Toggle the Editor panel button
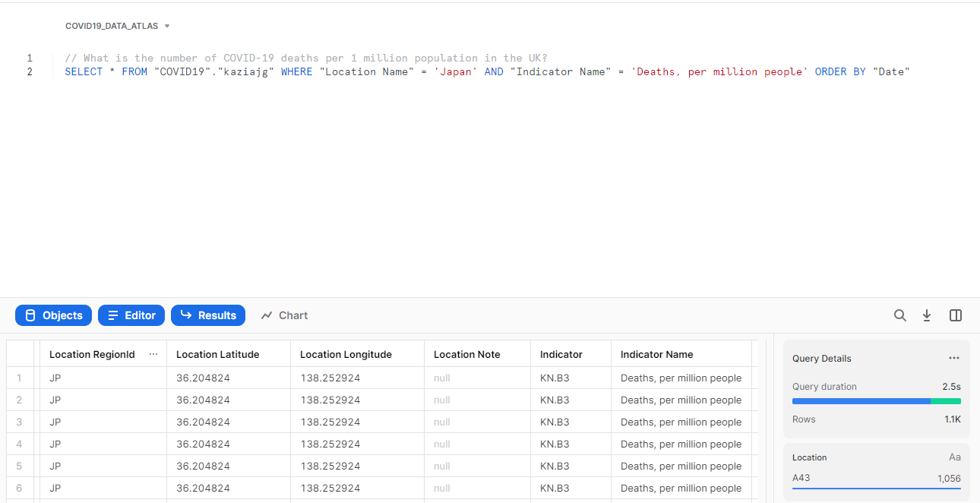The image size is (980, 503). click(x=131, y=315)
